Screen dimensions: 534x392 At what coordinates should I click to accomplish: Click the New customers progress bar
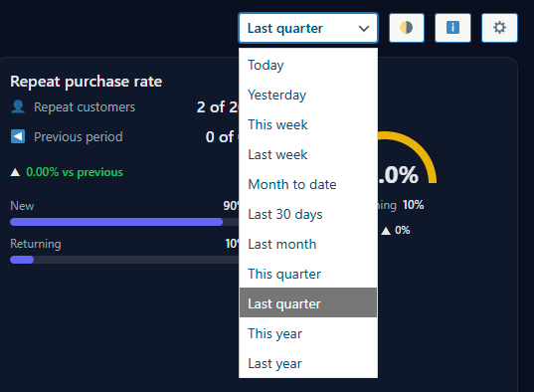[124, 222]
